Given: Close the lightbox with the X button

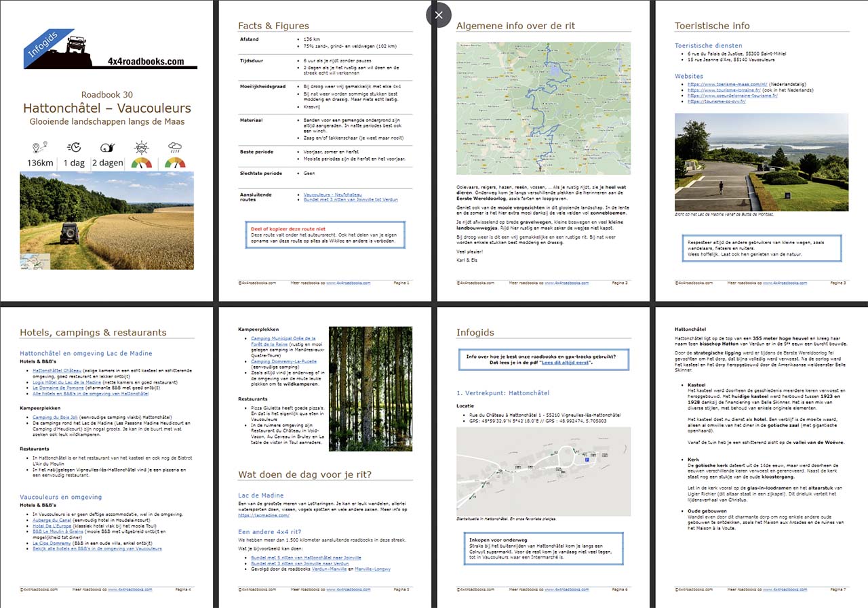Looking at the screenshot, I should coord(439,15).
